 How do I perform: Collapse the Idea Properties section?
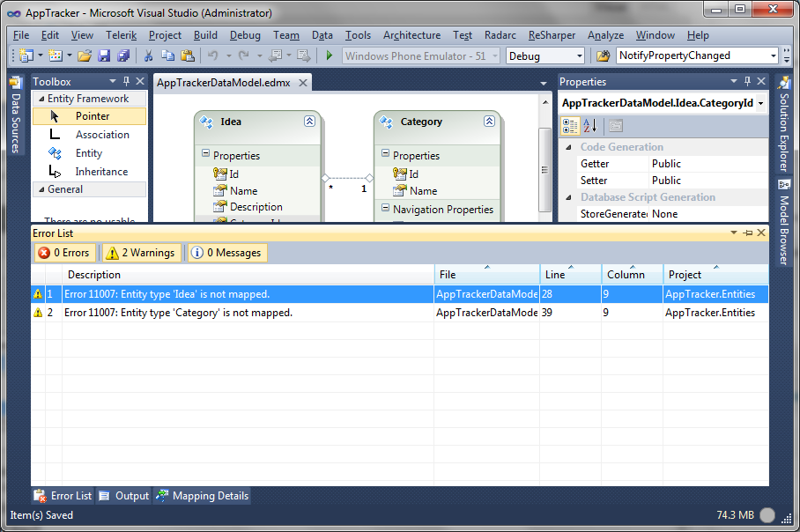tap(205, 153)
